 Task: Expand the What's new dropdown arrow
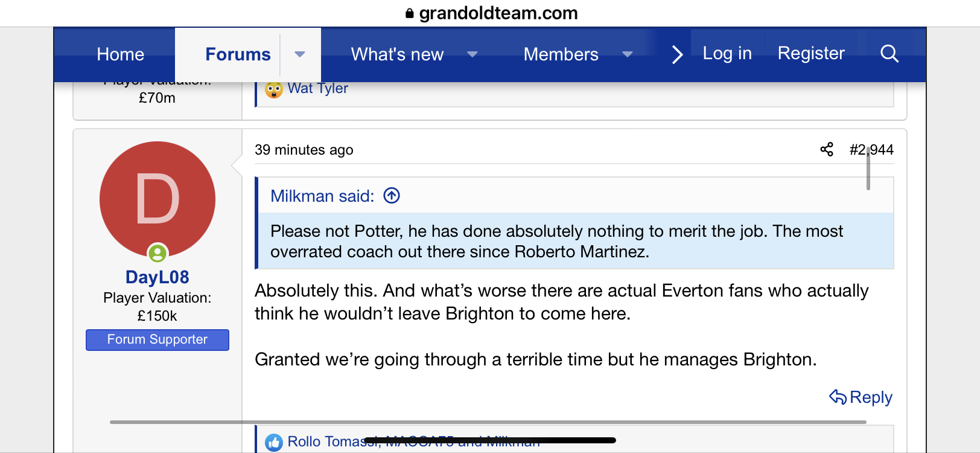point(472,54)
